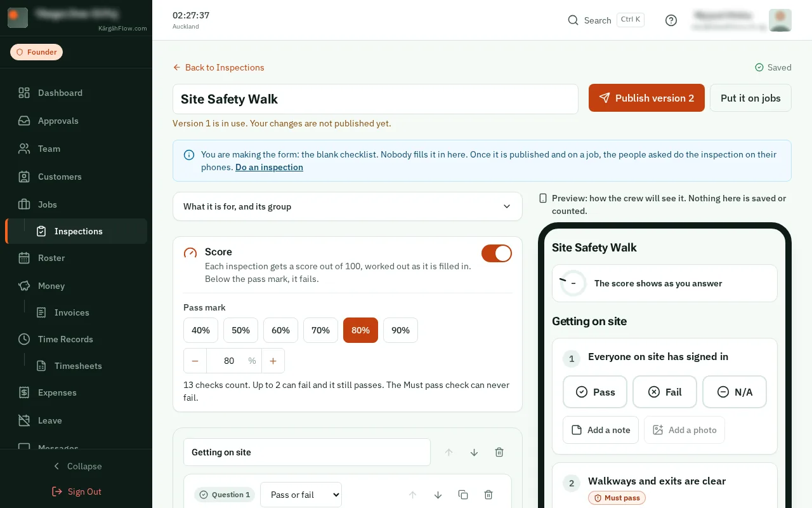Image resolution: width=812 pixels, height=508 pixels.
Task: Open Expenses in the sidebar
Action: [x=76, y=392]
